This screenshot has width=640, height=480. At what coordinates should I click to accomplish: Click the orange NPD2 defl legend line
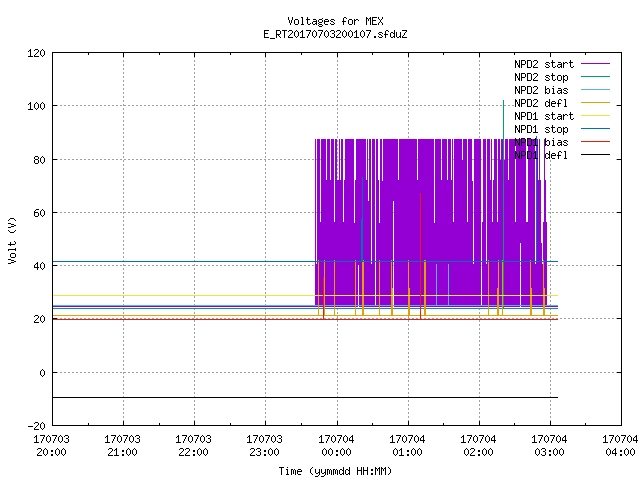click(595, 103)
